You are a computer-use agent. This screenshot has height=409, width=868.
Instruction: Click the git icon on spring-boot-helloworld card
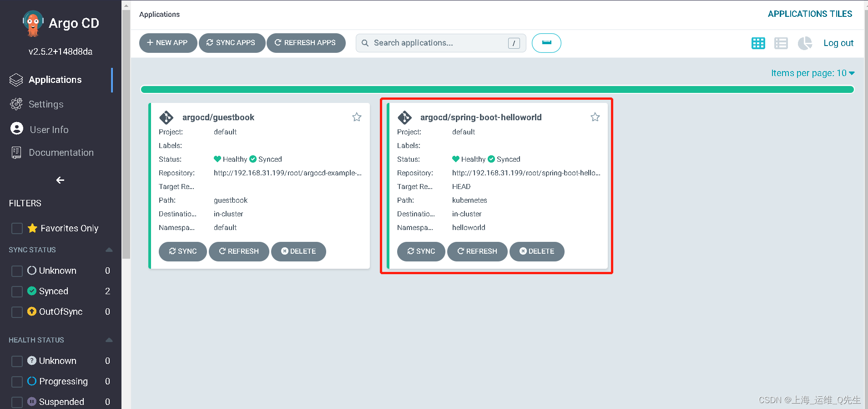click(x=404, y=118)
